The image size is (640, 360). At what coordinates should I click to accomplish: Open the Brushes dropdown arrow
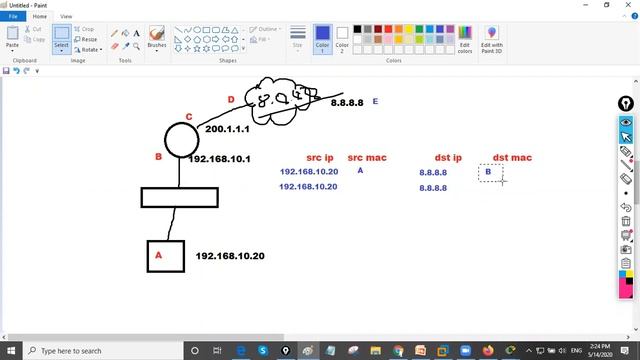tap(157, 51)
